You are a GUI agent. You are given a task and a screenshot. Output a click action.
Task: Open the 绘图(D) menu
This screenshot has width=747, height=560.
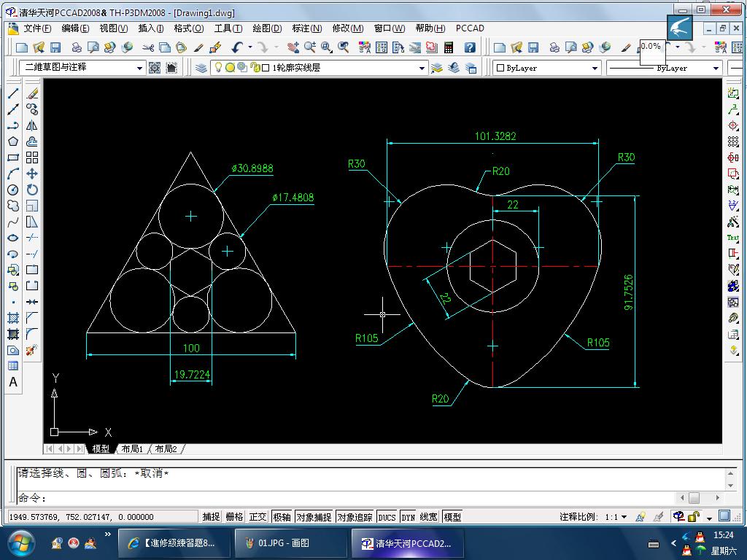point(267,28)
